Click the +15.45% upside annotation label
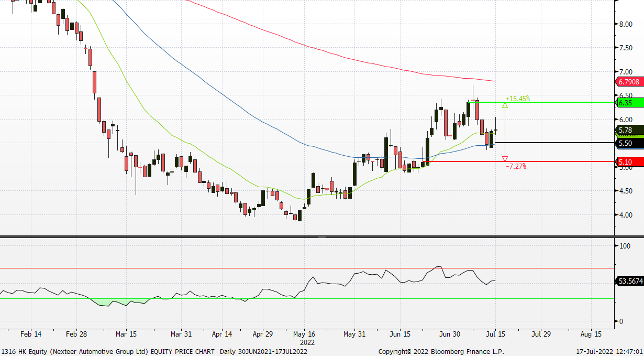This screenshot has height=356, width=644. (518, 98)
